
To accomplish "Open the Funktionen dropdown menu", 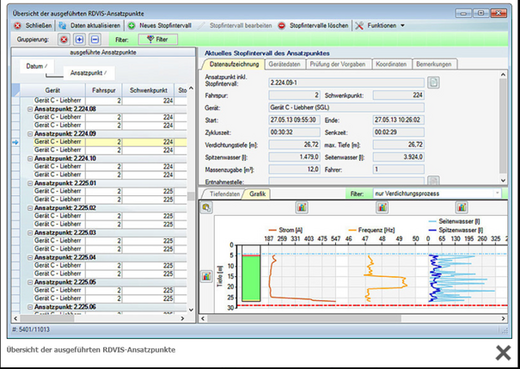I will point(380,26).
